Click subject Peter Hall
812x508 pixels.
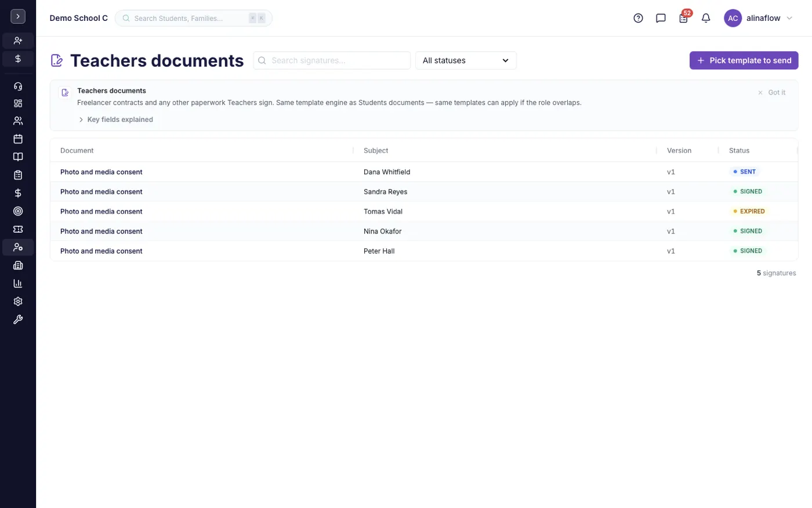379,251
